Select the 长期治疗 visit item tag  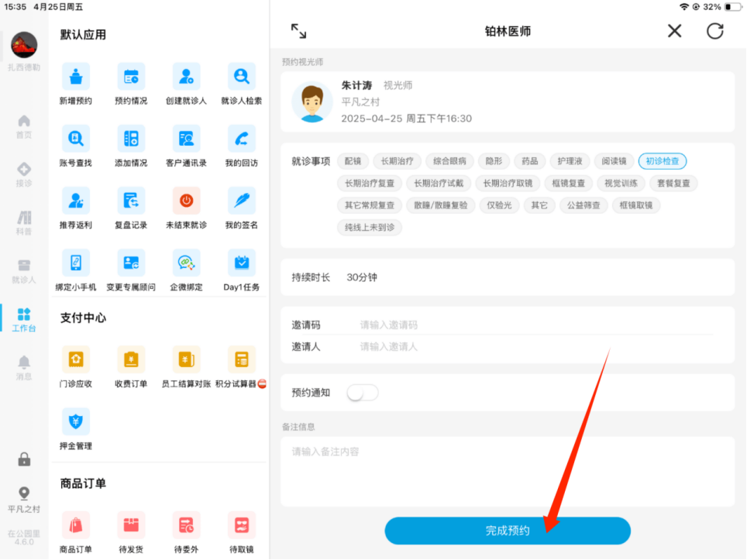coord(397,161)
